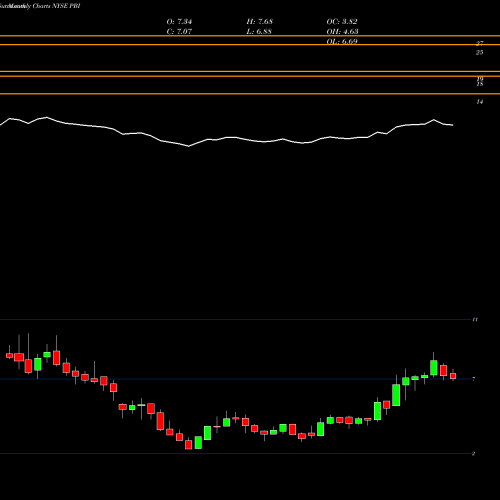Click the OC: 3.82 statistic
The width and height of the screenshot is (500, 500).
(x=342, y=22)
